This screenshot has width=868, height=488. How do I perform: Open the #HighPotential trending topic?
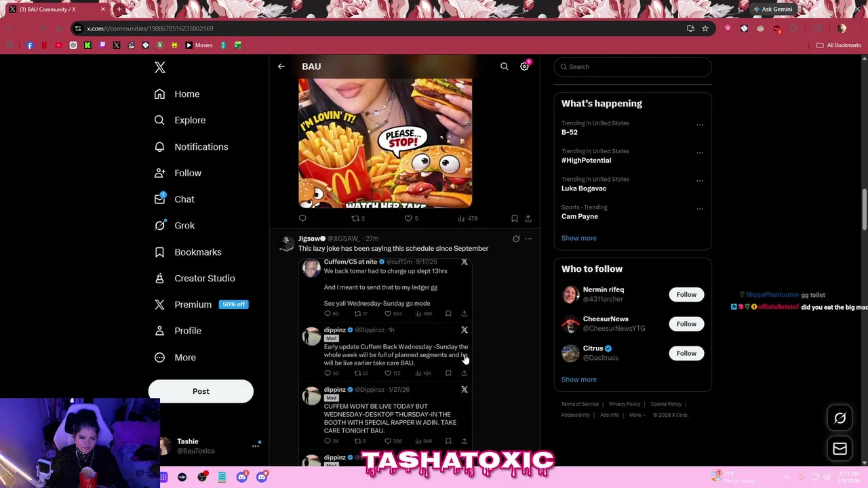pyautogui.click(x=586, y=161)
